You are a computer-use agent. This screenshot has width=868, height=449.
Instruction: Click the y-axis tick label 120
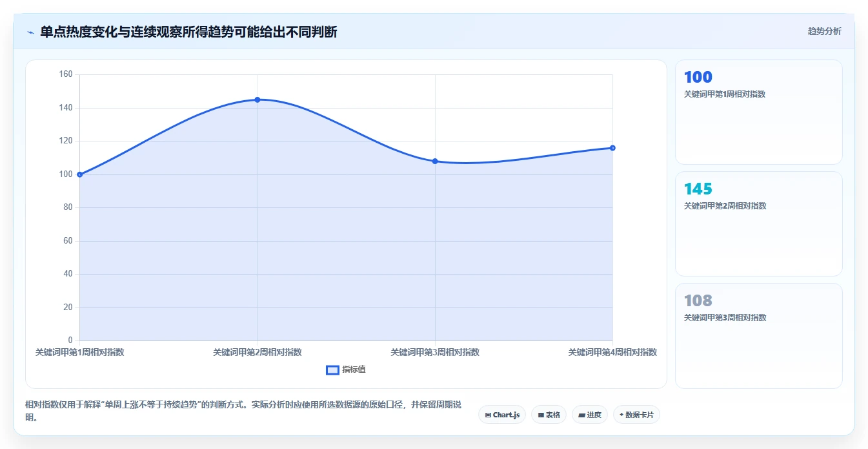(x=65, y=141)
